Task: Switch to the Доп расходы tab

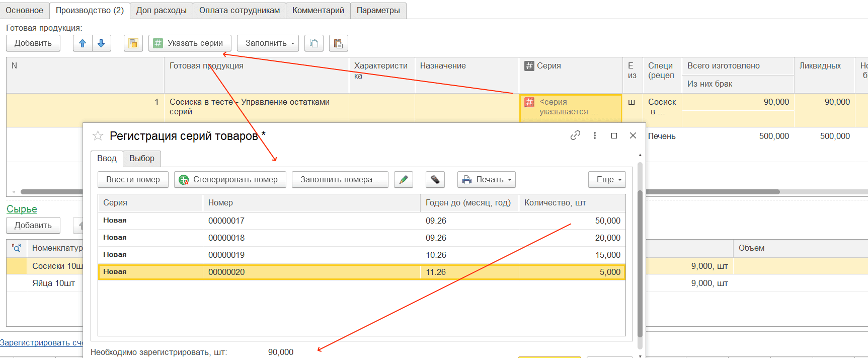Action: 162,11
